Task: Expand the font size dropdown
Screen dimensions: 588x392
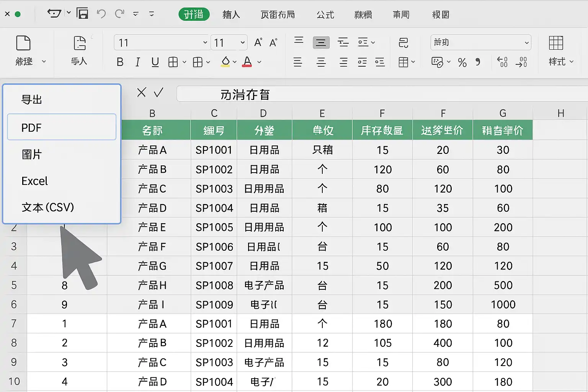Action: (x=242, y=42)
